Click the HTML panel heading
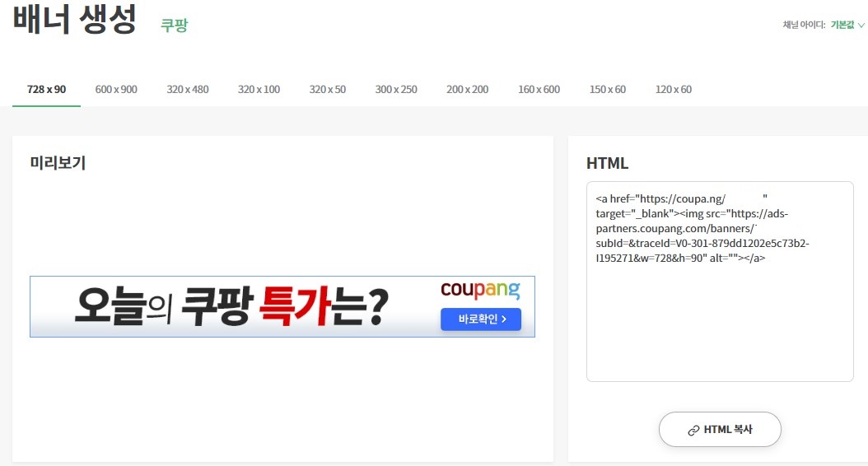868x466 pixels. pos(607,163)
